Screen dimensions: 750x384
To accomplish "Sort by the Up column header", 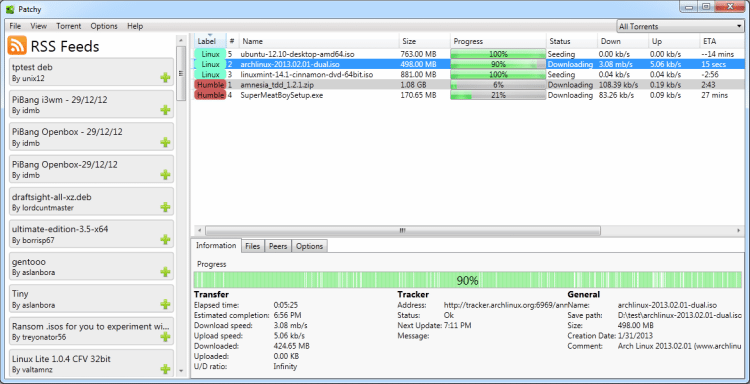I will [674, 41].
